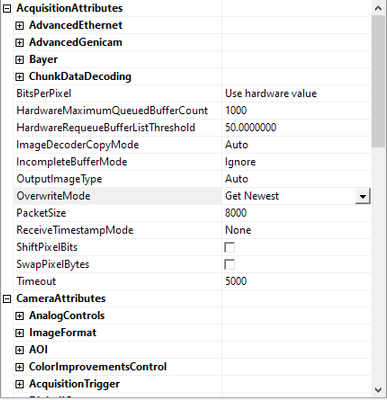The height and width of the screenshot is (400, 387).
Task: Select the ColorImprovementsControl label
Action: 98,367
